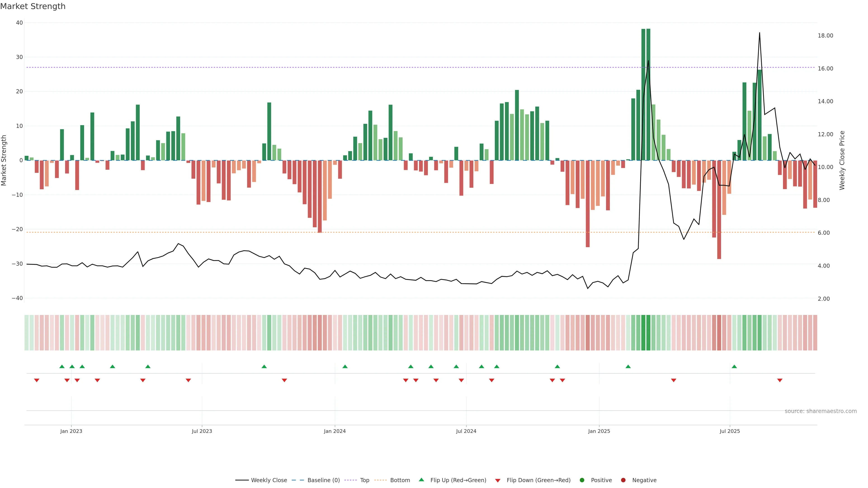Click the Jul 2024 x-axis label
Screen dimensions: 868x488
(x=466, y=431)
